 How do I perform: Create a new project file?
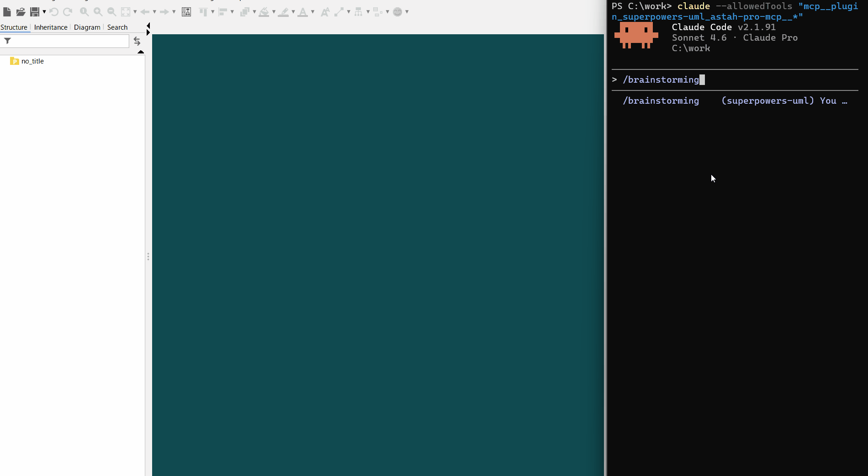[x=7, y=12]
